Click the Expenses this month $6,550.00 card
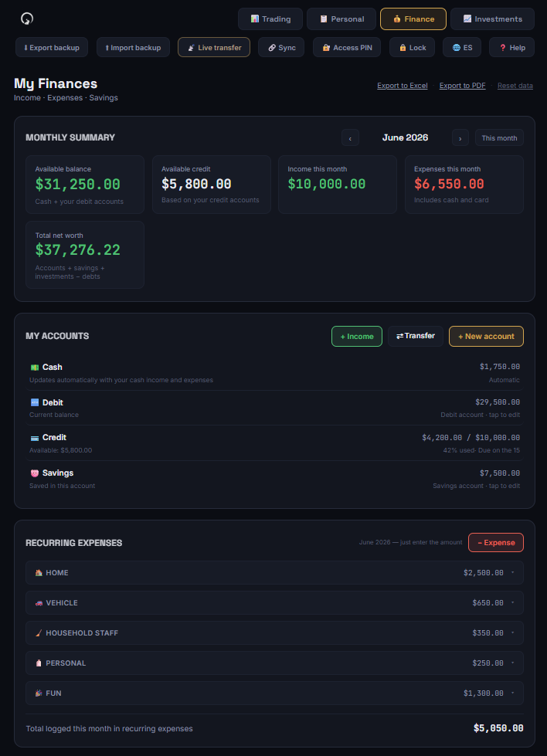 [x=464, y=185]
